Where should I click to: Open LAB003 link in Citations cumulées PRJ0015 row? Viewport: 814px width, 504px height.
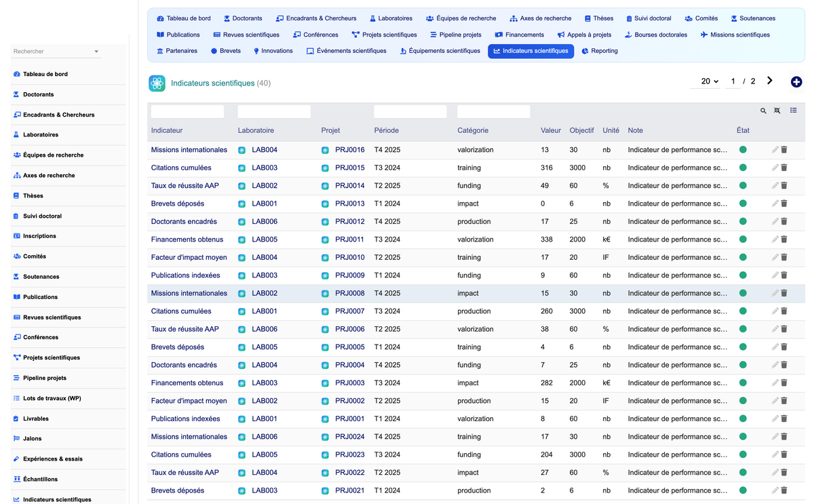coord(265,168)
